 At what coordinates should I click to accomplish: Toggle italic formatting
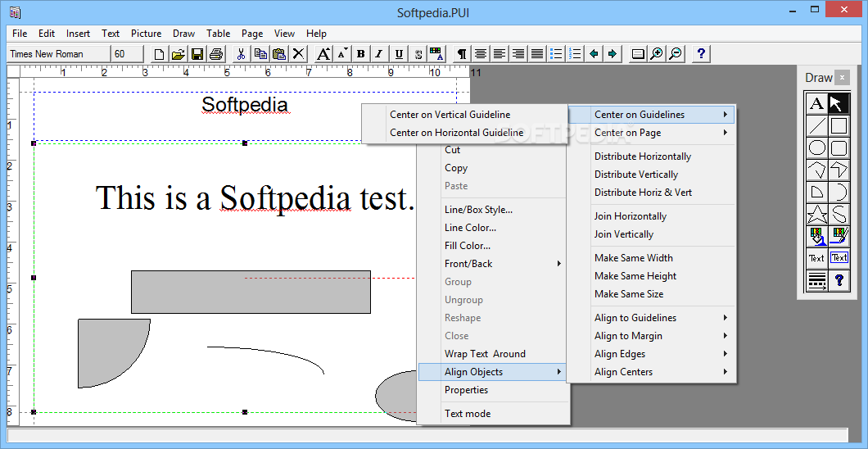click(x=379, y=54)
